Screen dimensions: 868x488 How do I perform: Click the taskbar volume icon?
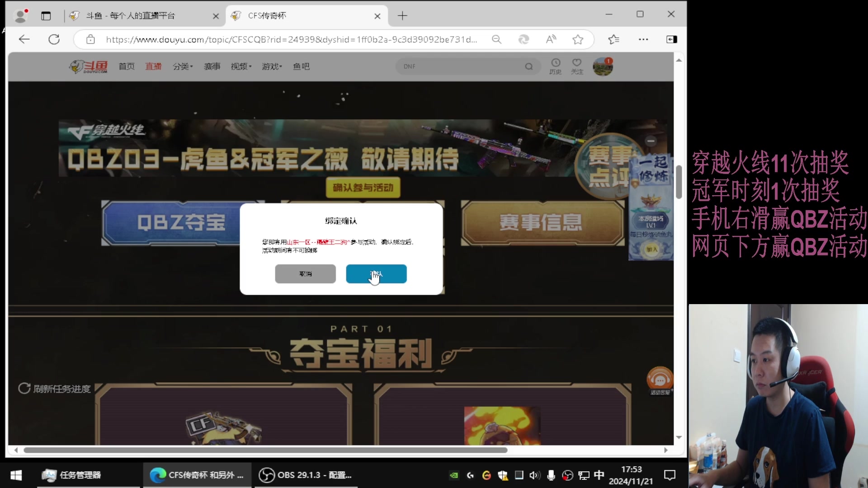pyautogui.click(x=535, y=475)
